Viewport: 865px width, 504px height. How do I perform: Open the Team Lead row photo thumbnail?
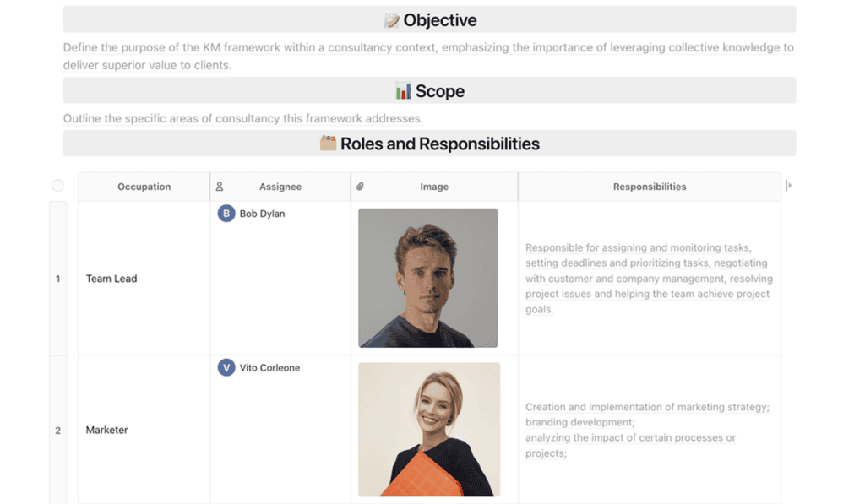click(x=427, y=278)
